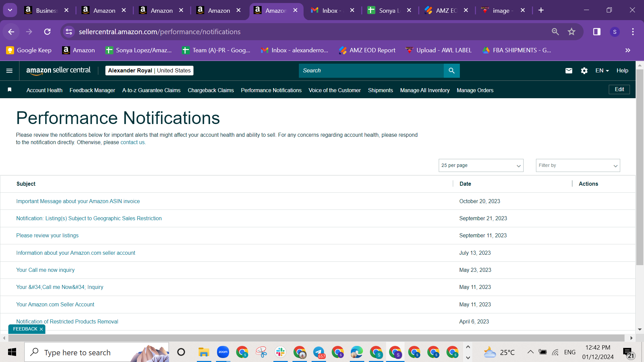644x362 pixels.
Task: Open the Windows Start menu
Action: coord(12,352)
